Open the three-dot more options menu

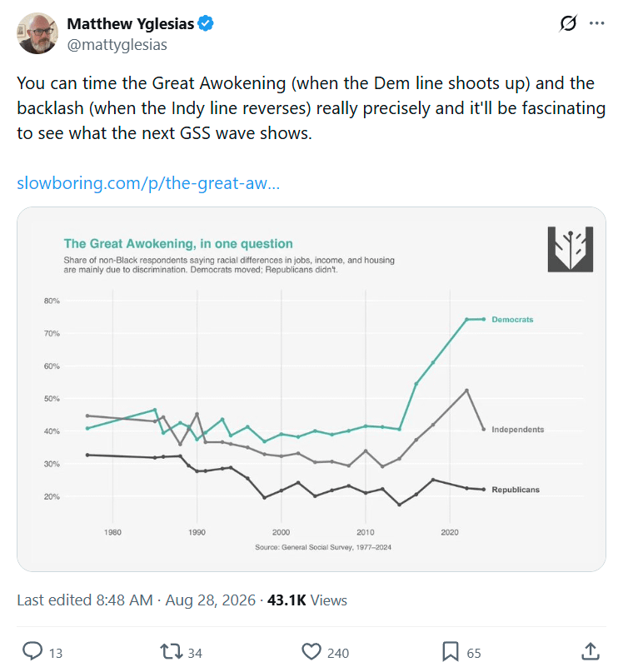[597, 23]
